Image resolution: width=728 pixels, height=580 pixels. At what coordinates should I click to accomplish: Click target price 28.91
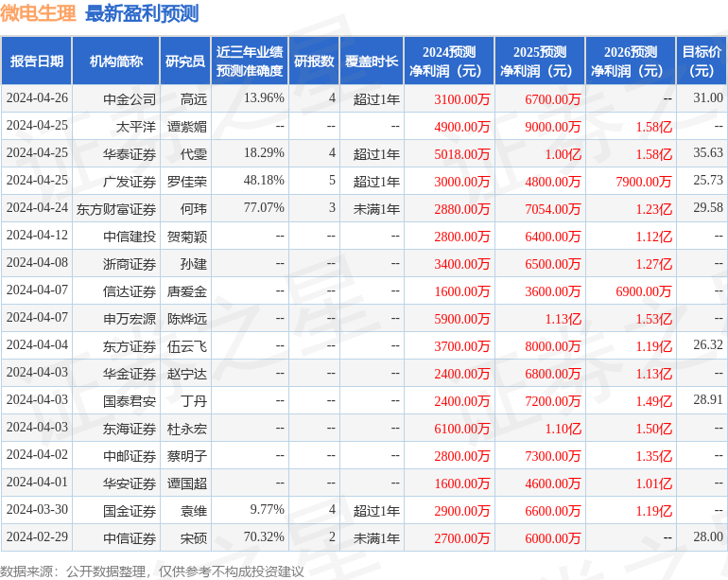[x=708, y=399]
